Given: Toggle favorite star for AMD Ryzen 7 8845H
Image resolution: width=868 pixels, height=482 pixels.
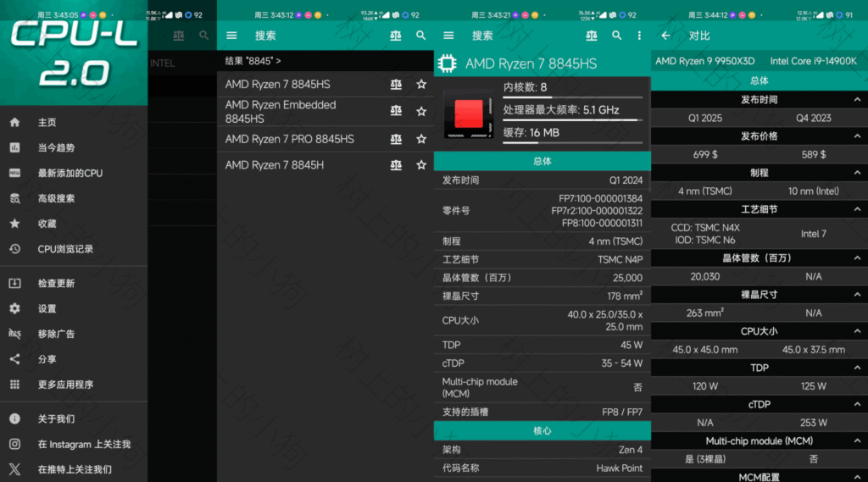Looking at the screenshot, I should 421,165.
